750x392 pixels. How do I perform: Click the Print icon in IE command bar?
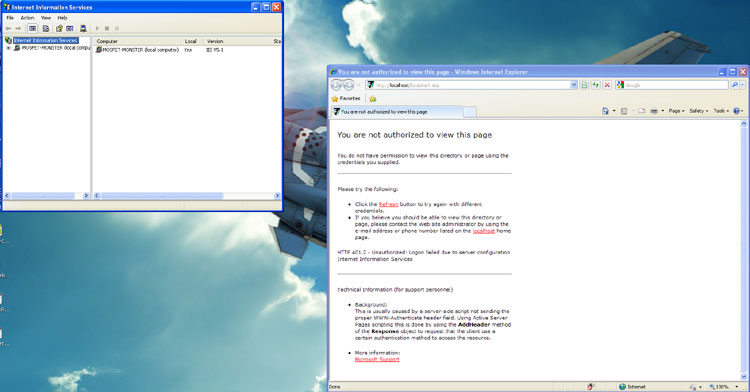[654, 111]
